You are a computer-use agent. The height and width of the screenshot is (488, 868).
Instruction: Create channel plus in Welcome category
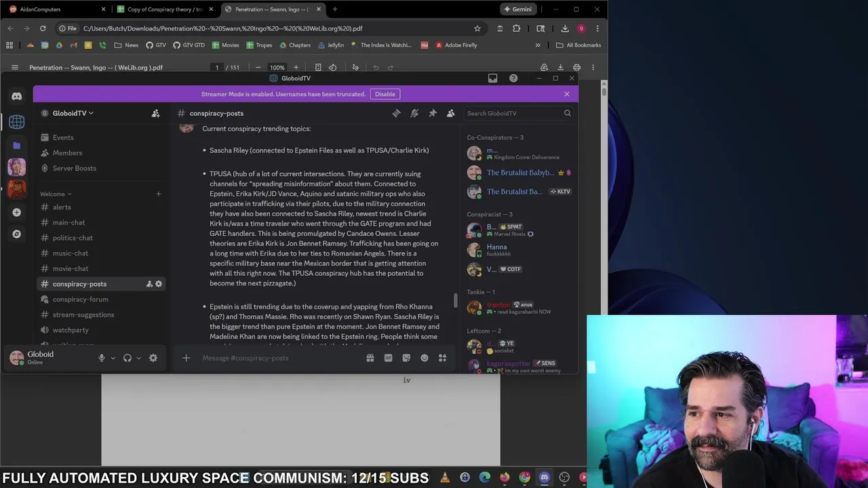pos(159,194)
